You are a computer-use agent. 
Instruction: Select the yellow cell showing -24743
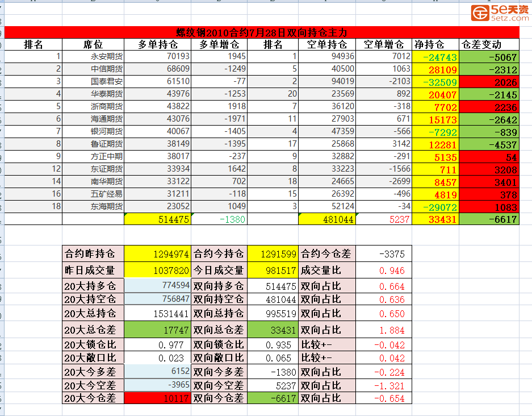pos(436,57)
